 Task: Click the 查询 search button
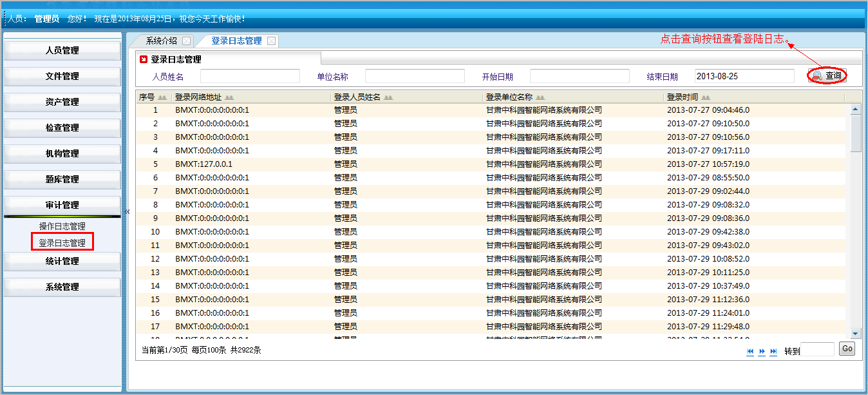coord(827,75)
